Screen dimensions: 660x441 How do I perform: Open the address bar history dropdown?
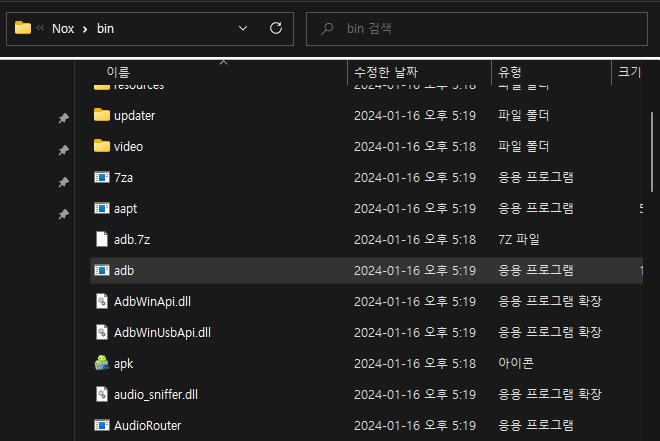click(243, 29)
